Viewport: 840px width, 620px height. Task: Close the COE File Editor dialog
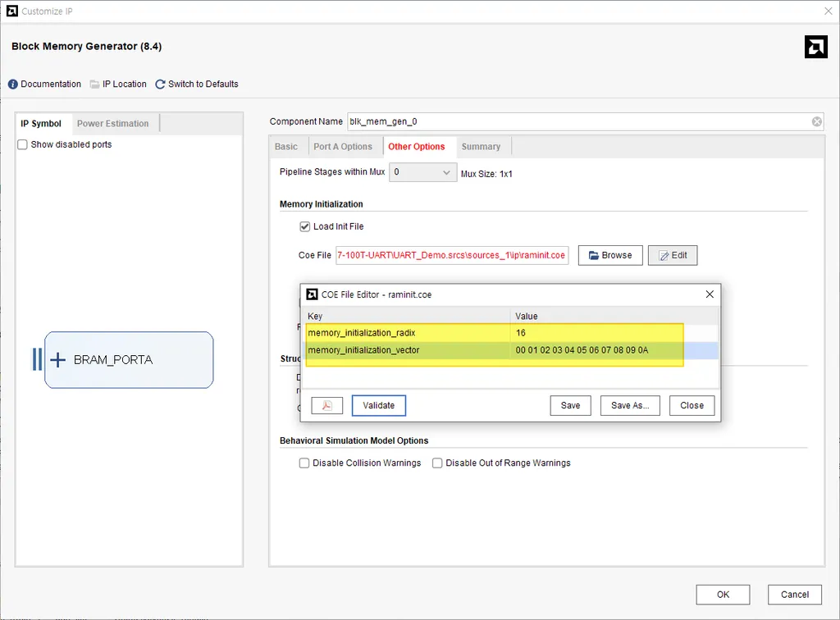tap(710, 294)
